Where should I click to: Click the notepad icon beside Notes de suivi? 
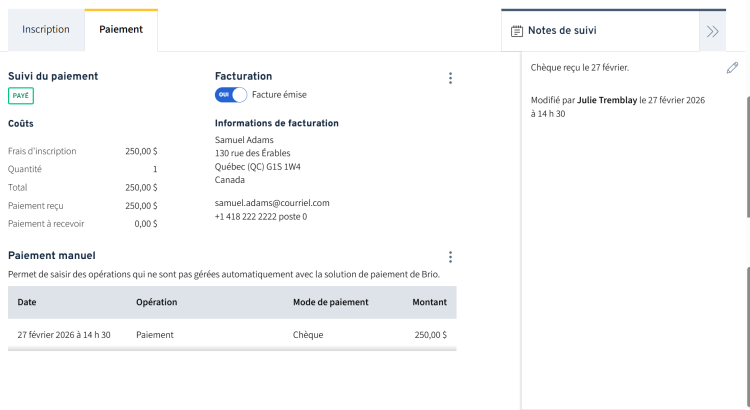pyautogui.click(x=517, y=31)
